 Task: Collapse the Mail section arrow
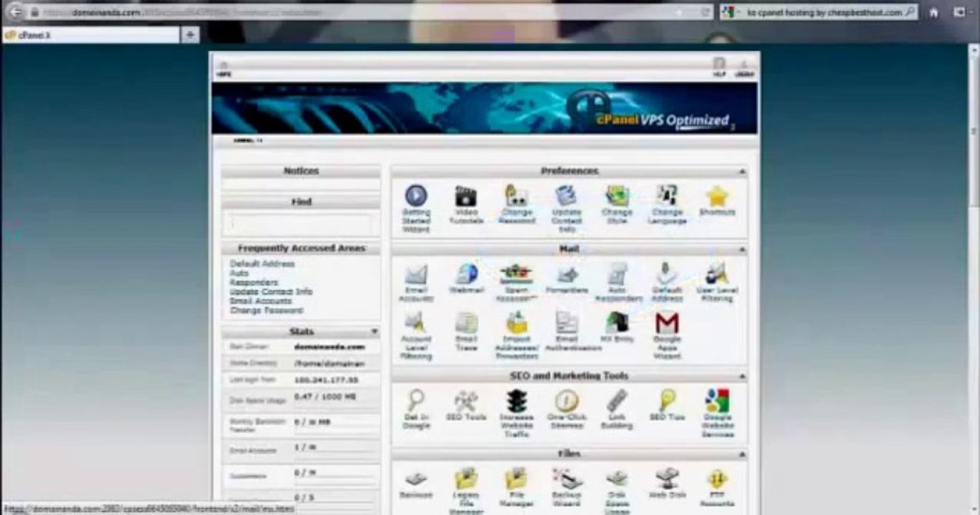[x=741, y=250]
